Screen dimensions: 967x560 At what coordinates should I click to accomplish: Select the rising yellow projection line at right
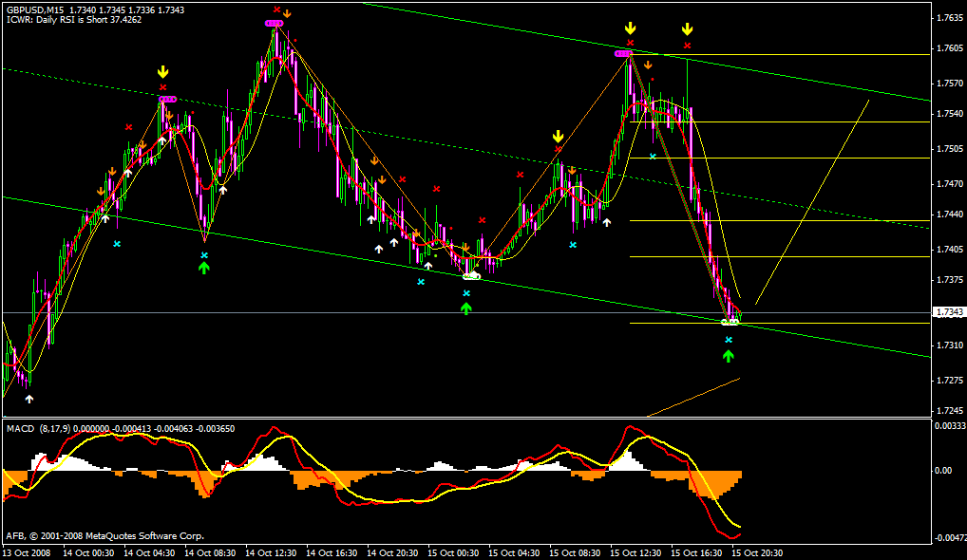click(812, 199)
